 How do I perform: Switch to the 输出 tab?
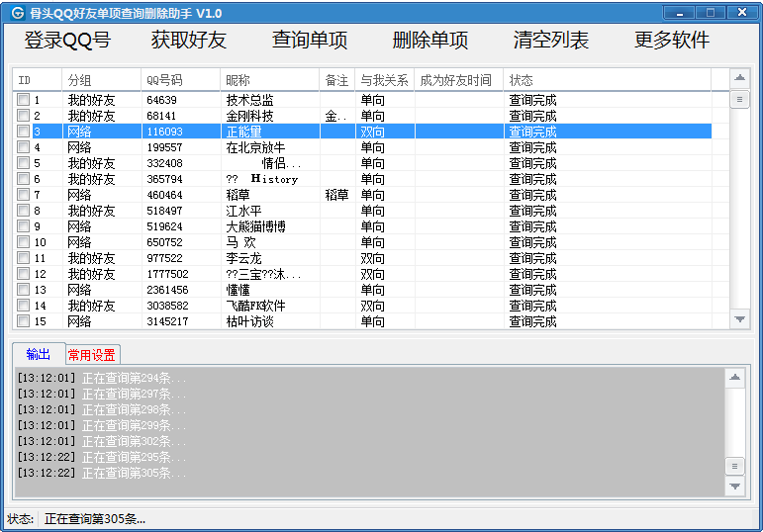[x=39, y=354]
